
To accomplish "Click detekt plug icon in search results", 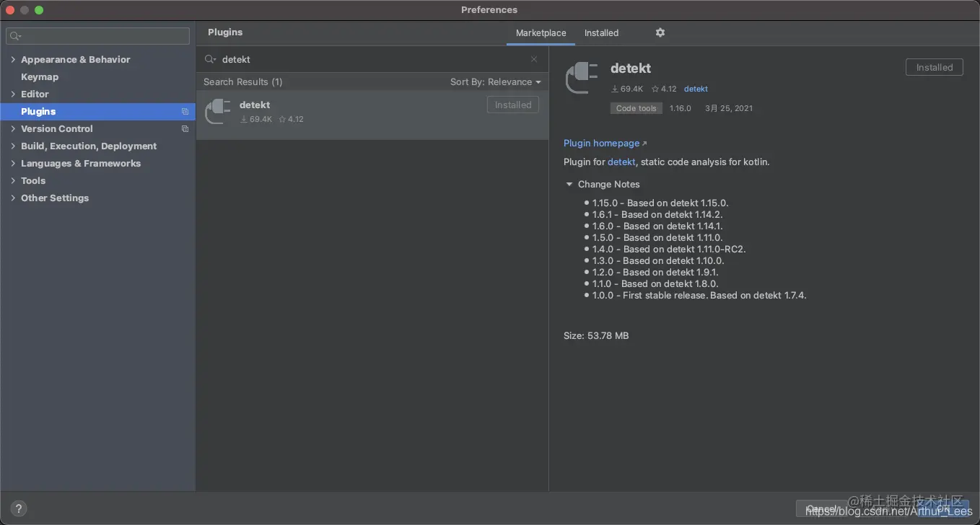I will [x=218, y=112].
